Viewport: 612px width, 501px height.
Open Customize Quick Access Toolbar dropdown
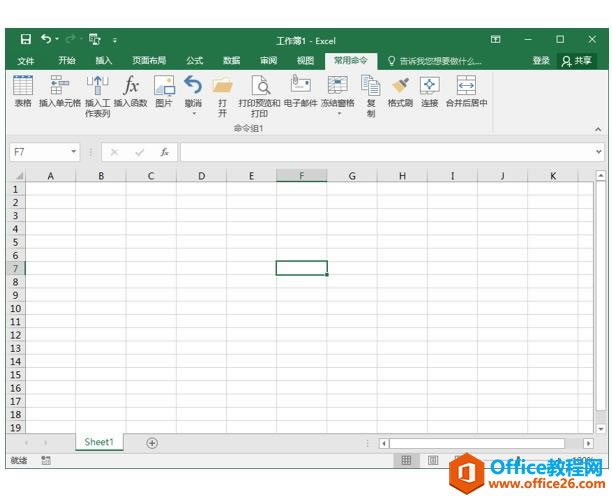point(115,40)
